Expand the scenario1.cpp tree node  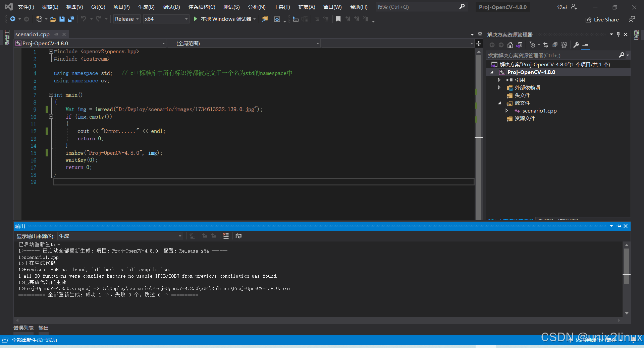(x=506, y=111)
